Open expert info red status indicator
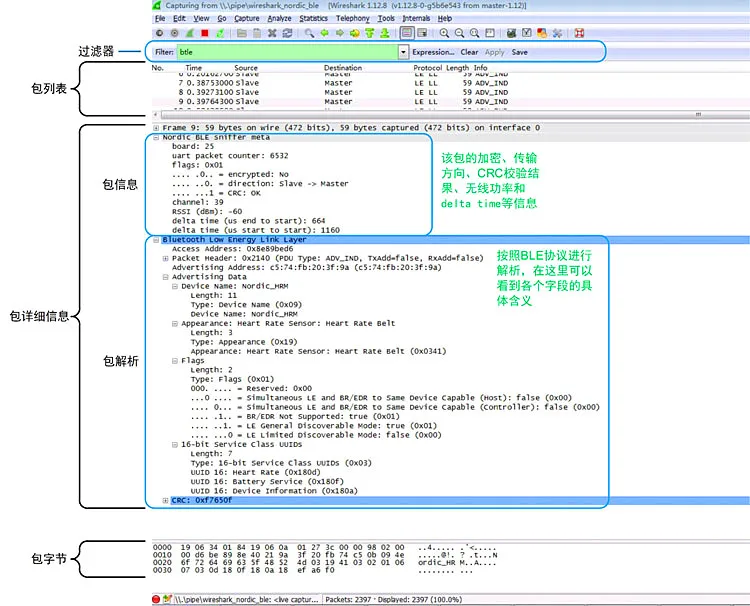The width and height of the screenshot is (750, 606). pyautogui.click(x=156, y=599)
